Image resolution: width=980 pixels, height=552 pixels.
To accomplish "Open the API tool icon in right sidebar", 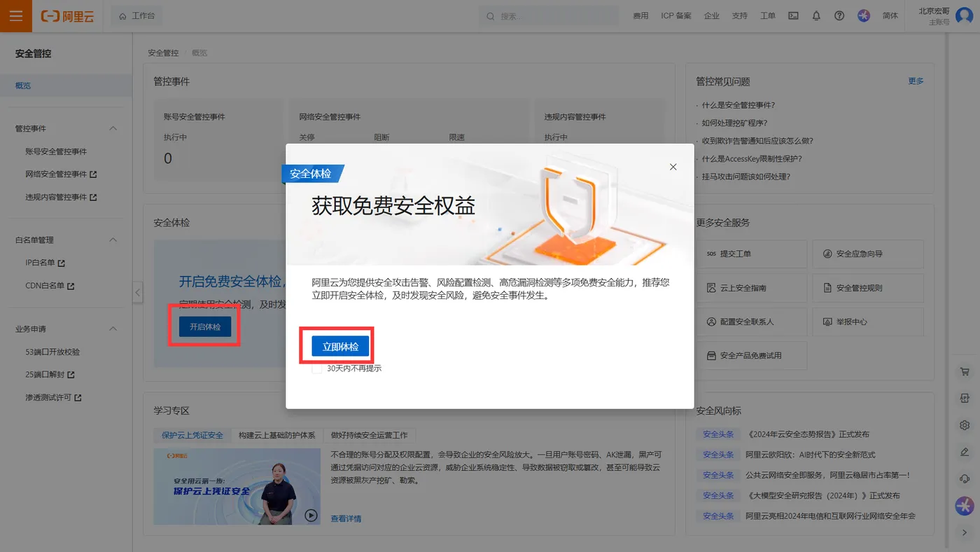I will (x=965, y=398).
